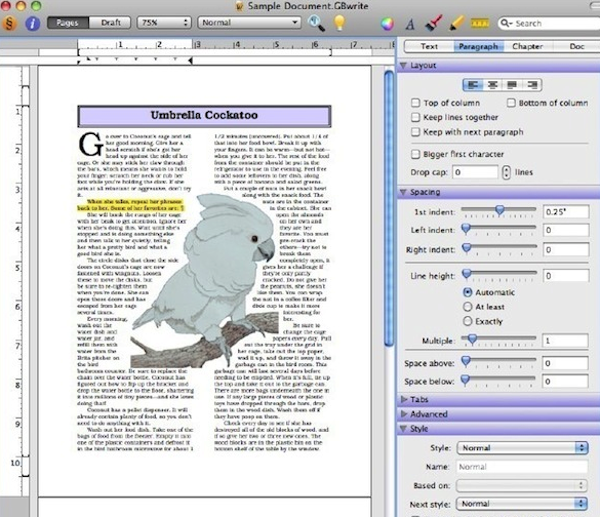Open the 75% zoom dropdown
The height and width of the screenshot is (517, 600).
click(164, 23)
